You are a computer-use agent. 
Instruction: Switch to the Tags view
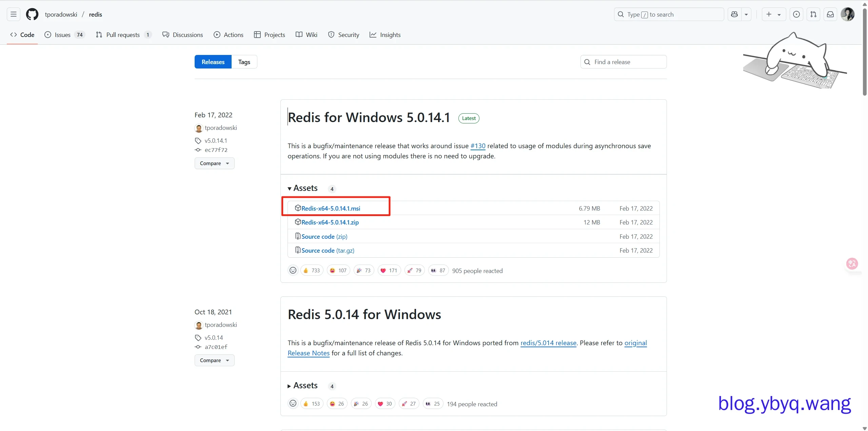(244, 62)
